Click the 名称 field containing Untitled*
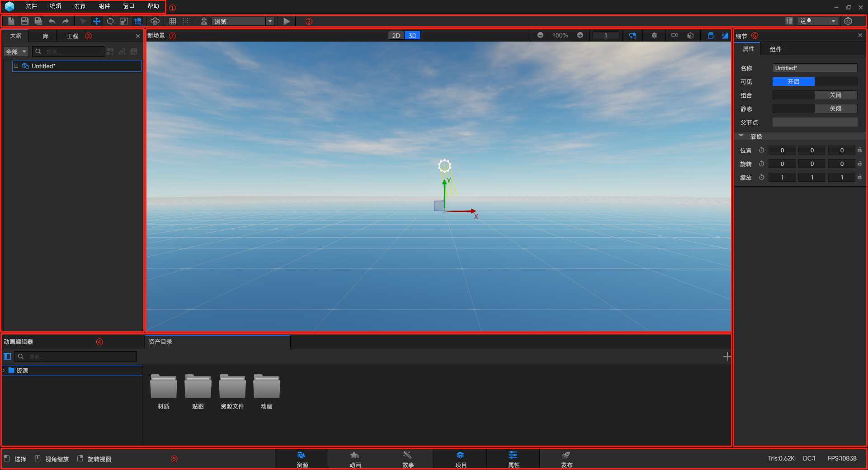868x470 pixels. (x=815, y=68)
